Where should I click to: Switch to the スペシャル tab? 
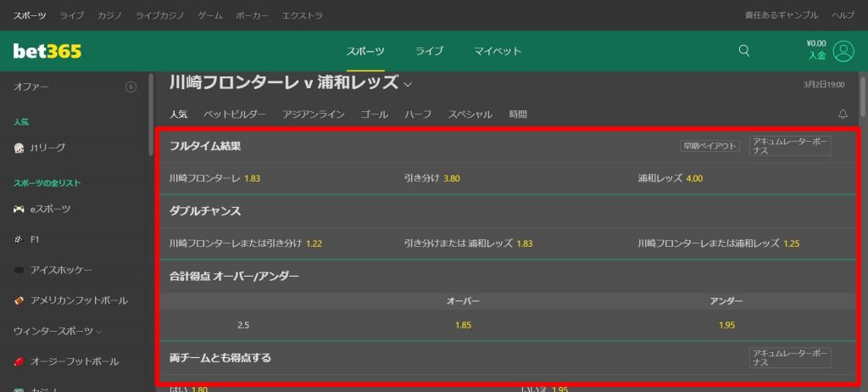[x=470, y=115]
